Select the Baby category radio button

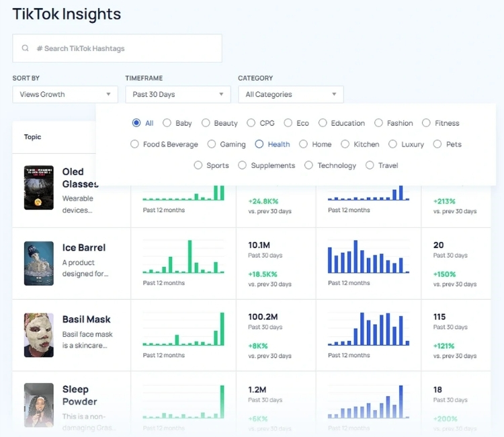click(167, 123)
